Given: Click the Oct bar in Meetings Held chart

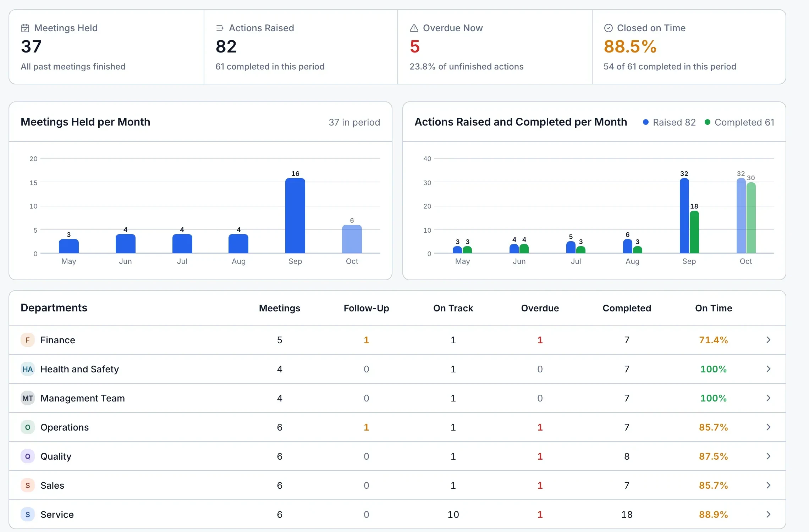Looking at the screenshot, I should click(x=352, y=239).
